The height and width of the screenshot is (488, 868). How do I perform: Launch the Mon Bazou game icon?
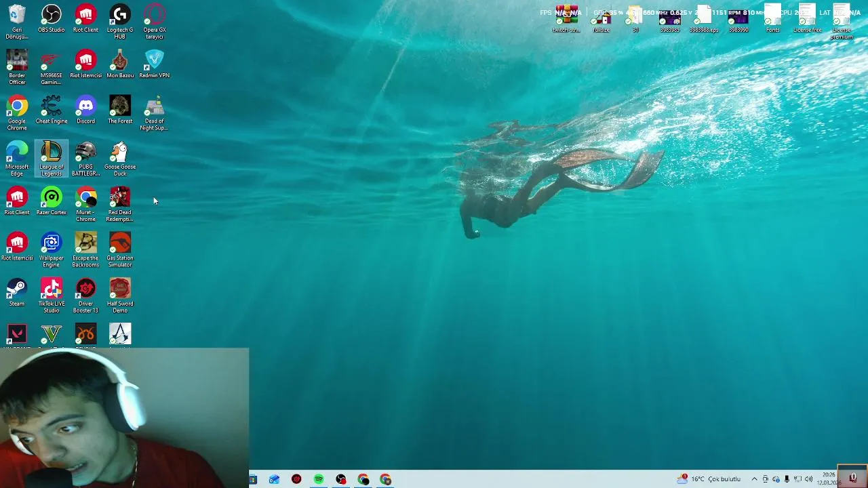click(x=120, y=64)
